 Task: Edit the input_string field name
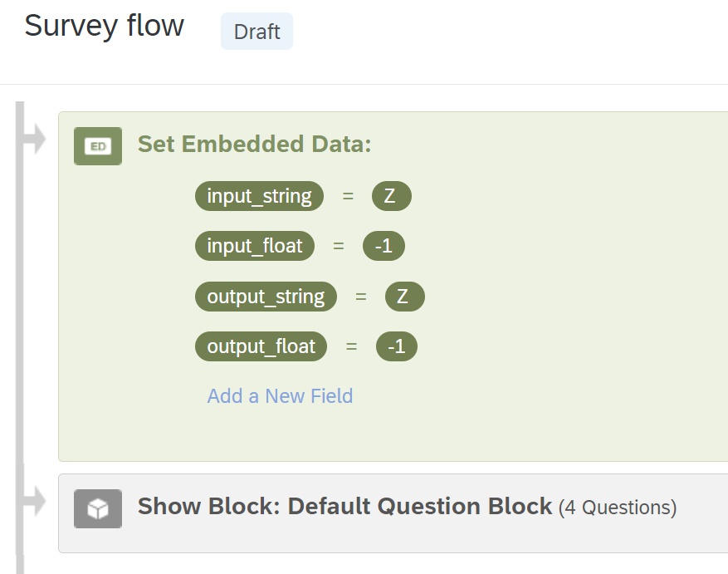click(x=259, y=197)
